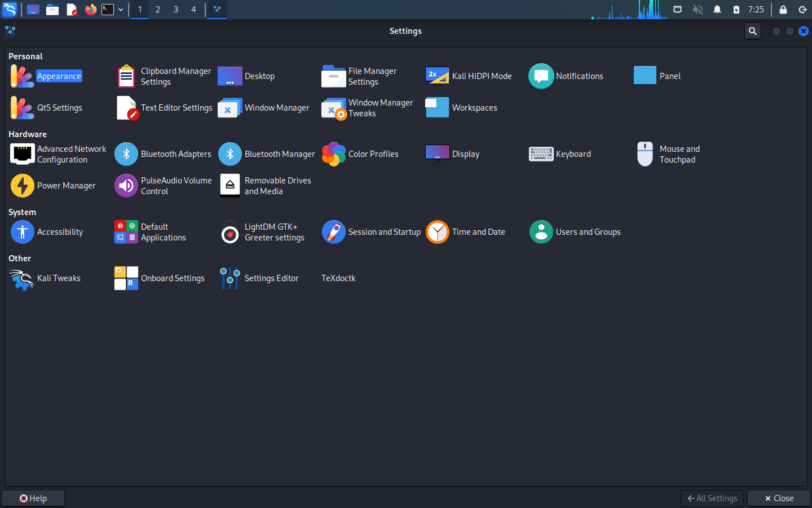
Task: Click the search magnifier button in Settings
Action: 753,31
